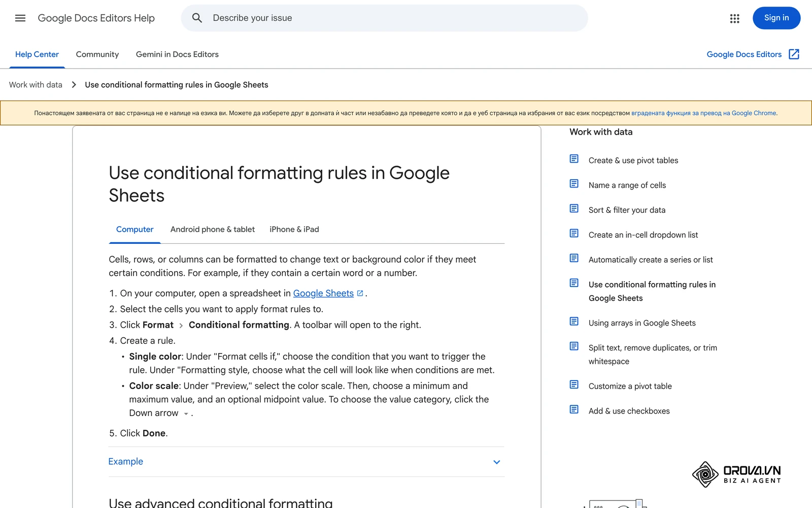The height and width of the screenshot is (508, 812).
Task: Click the Sign in button
Action: click(x=776, y=18)
